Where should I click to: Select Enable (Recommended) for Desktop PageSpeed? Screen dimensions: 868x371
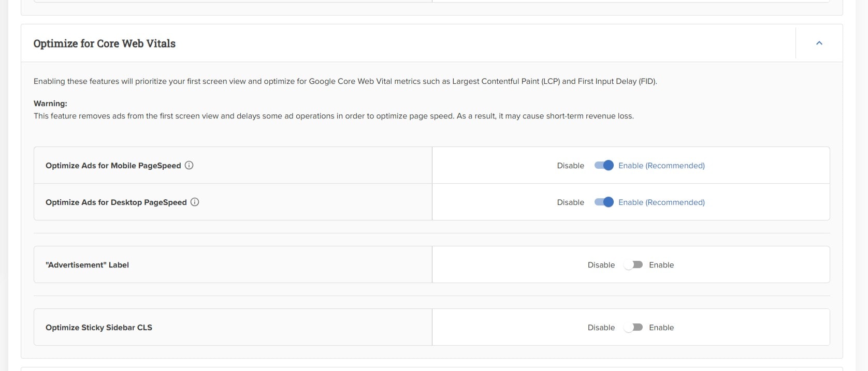coord(661,202)
